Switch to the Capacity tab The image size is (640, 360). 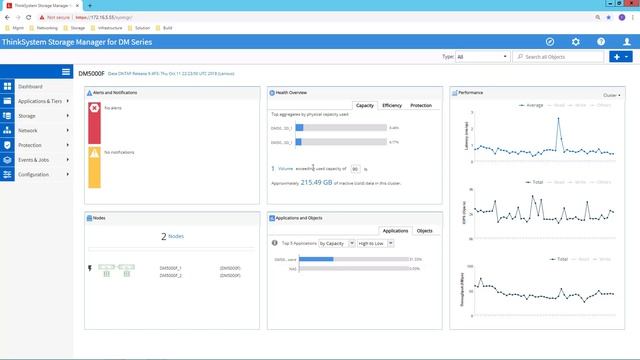click(x=364, y=105)
